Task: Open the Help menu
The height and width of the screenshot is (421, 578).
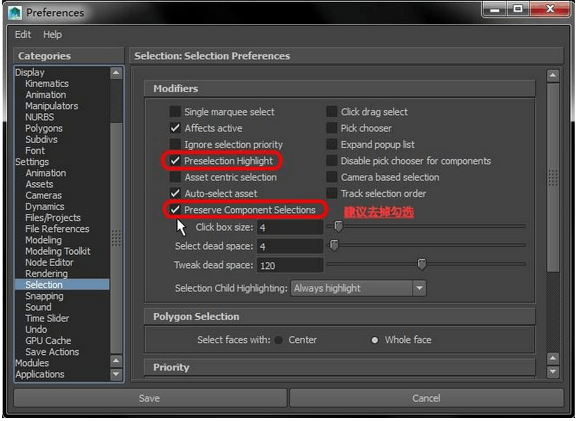Action: 52,35
